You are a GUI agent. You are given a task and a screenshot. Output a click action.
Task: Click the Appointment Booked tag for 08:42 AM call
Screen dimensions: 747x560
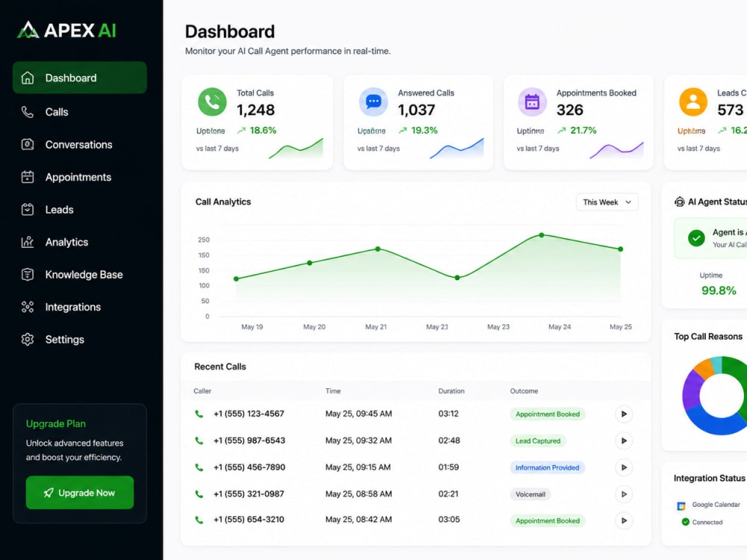tap(548, 521)
